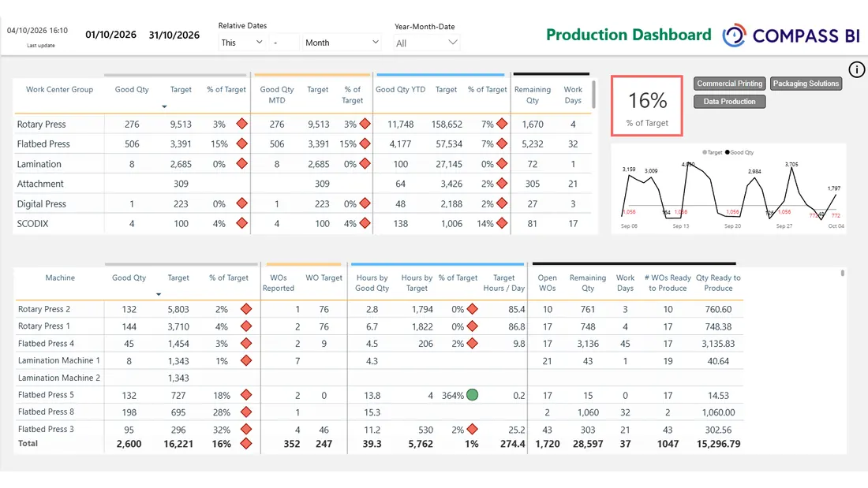Select the Digital Press row label
This screenshot has width=868, height=488.
(x=42, y=203)
